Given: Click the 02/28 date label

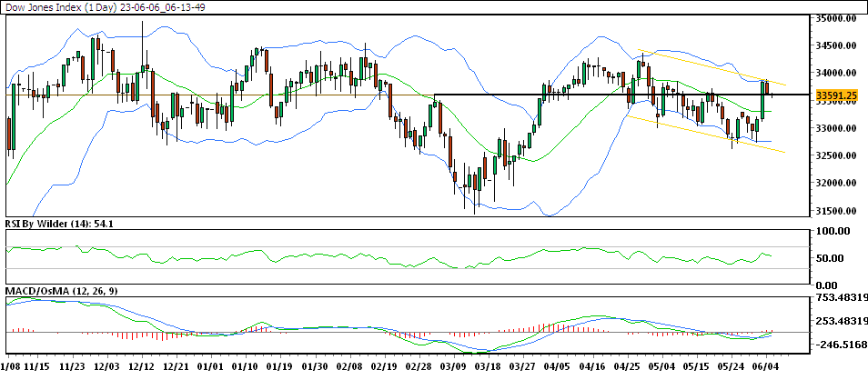Looking at the screenshot, I should tap(419, 366).
